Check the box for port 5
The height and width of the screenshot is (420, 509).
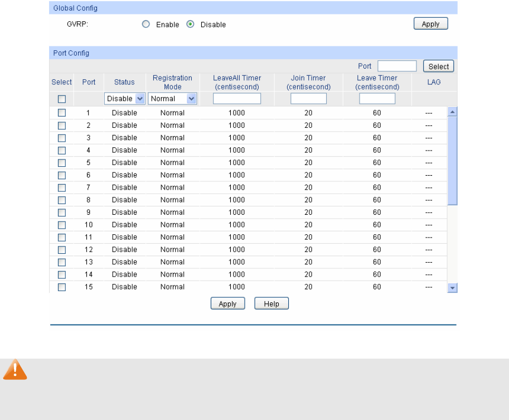(62, 163)
